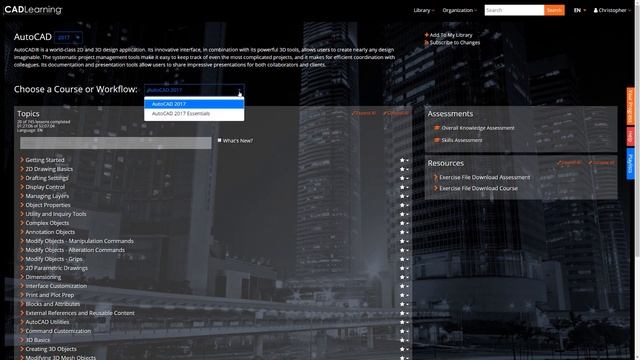This screenshot has width=640, height=360.
Task: Open the 2D Parametric Drawings topic label
Action: 57,268
